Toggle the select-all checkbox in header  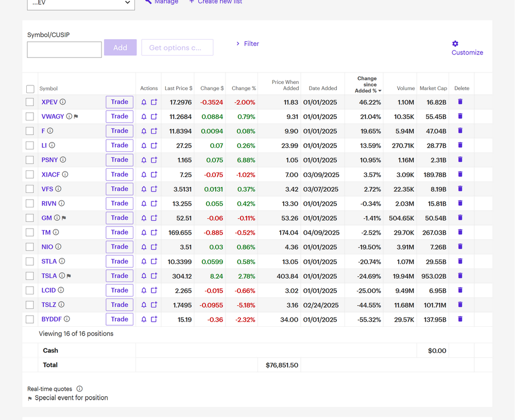click(30, 89)
